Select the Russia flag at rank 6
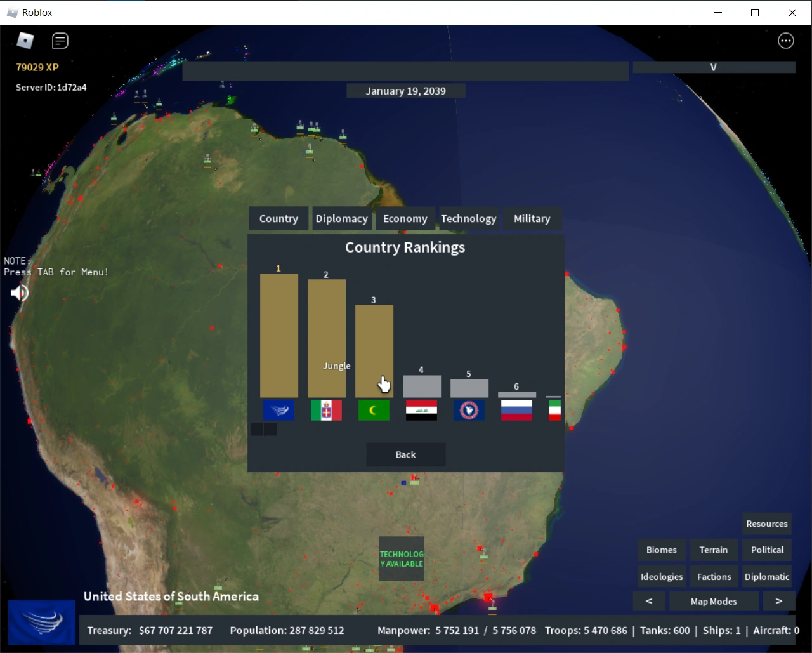This screenshot has height=653, width=812. point(516,410)
